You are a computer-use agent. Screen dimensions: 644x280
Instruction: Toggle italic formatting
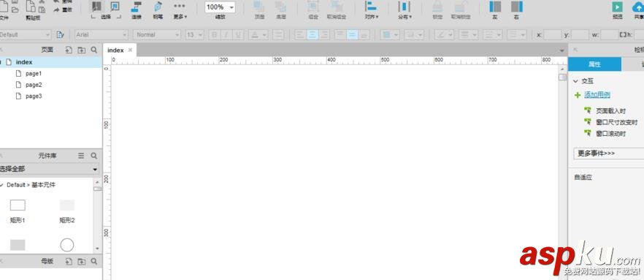pos(226,35)
